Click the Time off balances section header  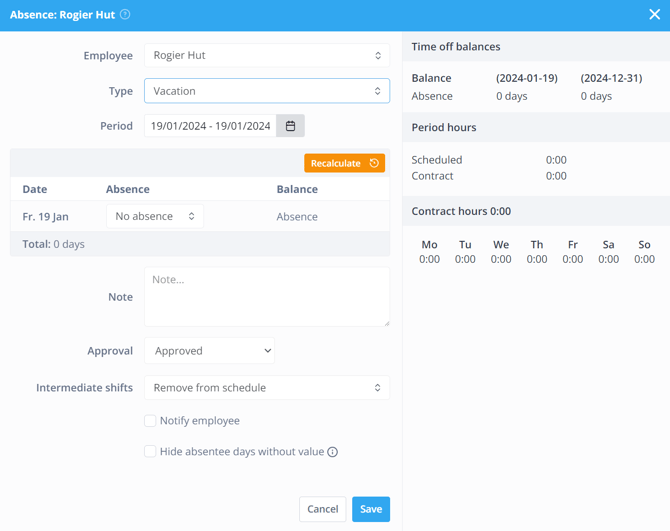pos(456,47)
